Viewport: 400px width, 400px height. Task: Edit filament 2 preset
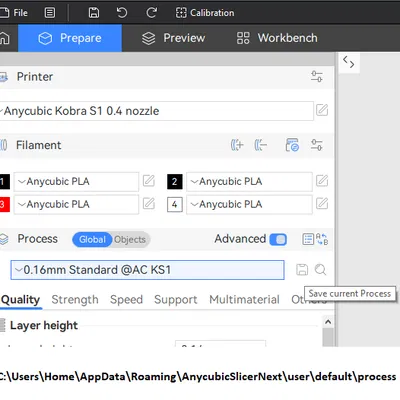pyautogui.click(x=322, y=181)
